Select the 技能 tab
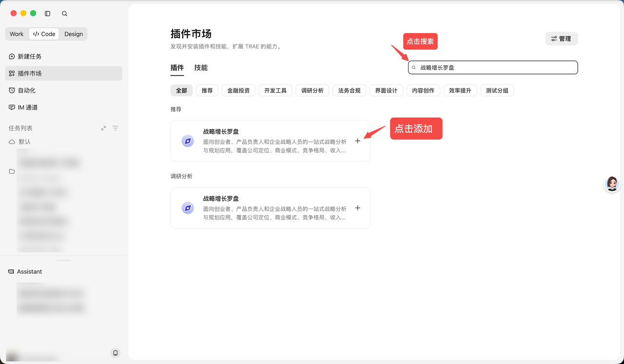Image resolution: width=624 pixels, height=364 pixels. pos(201,68)
